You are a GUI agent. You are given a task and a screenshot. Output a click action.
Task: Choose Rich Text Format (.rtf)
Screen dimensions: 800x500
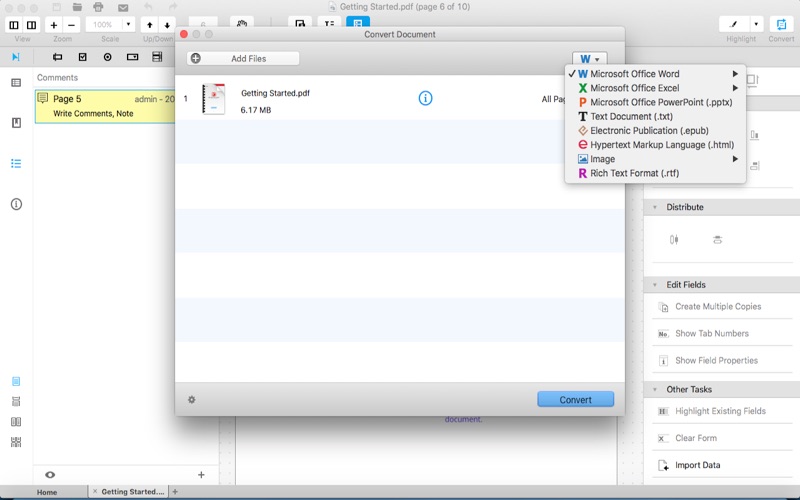pyautogui.click(x=655, y=173)
